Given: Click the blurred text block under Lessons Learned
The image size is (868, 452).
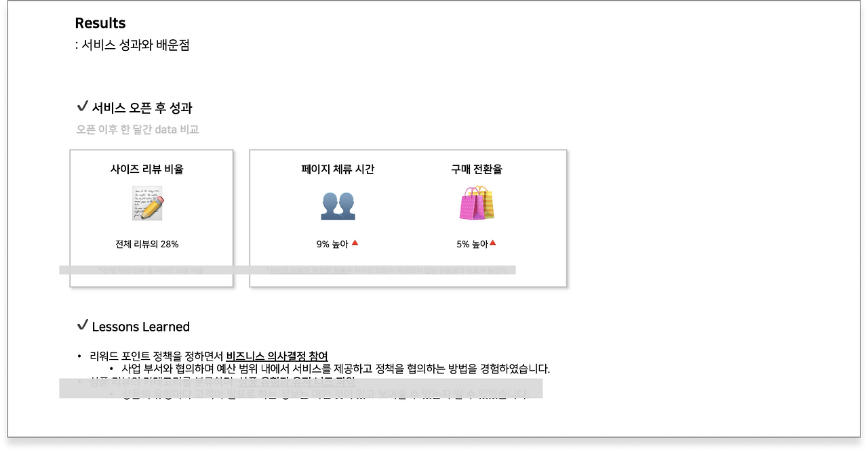Looking at the screenshot, I should tap(302, 388).
